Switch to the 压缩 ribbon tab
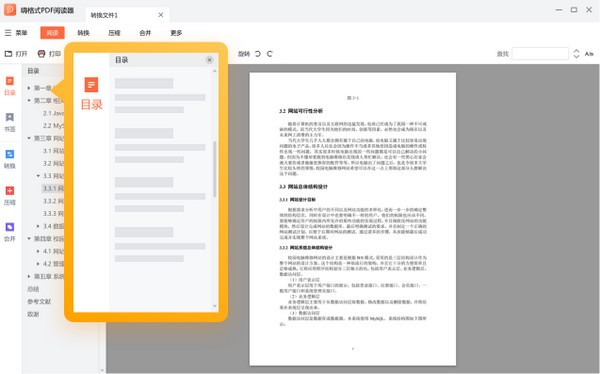The width and height of the screenshot is (600, 374). click(114, 33)
